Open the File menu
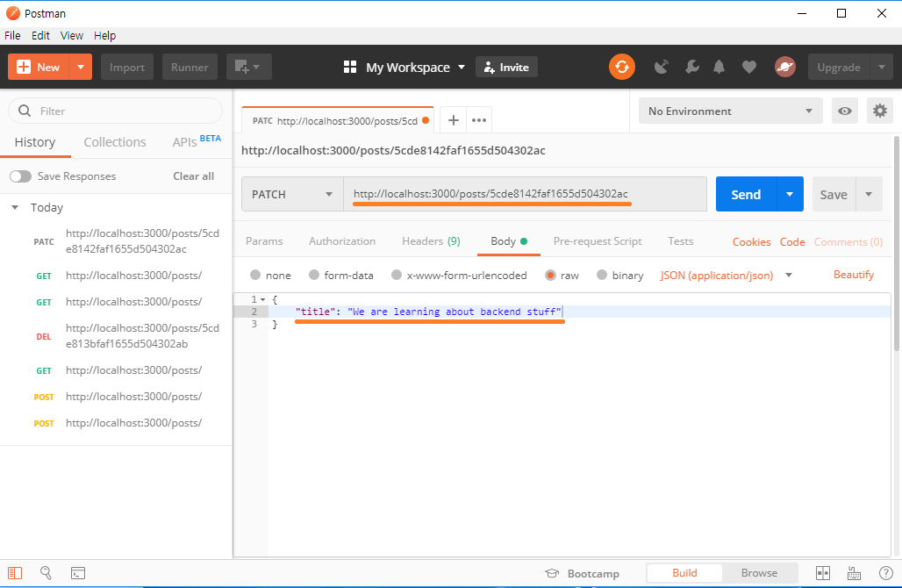Viewport: 902px width, 588px height. 12,36
